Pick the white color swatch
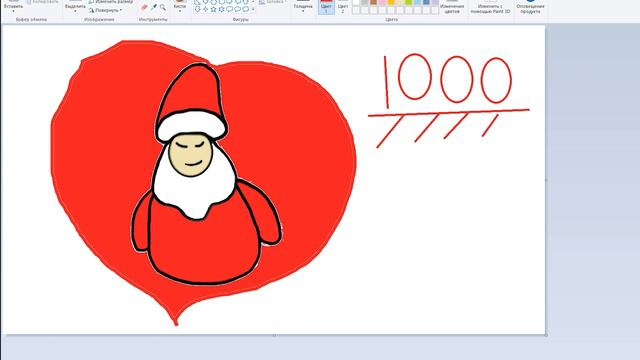This screenshot has height=360, width=640. pos(356,2)
